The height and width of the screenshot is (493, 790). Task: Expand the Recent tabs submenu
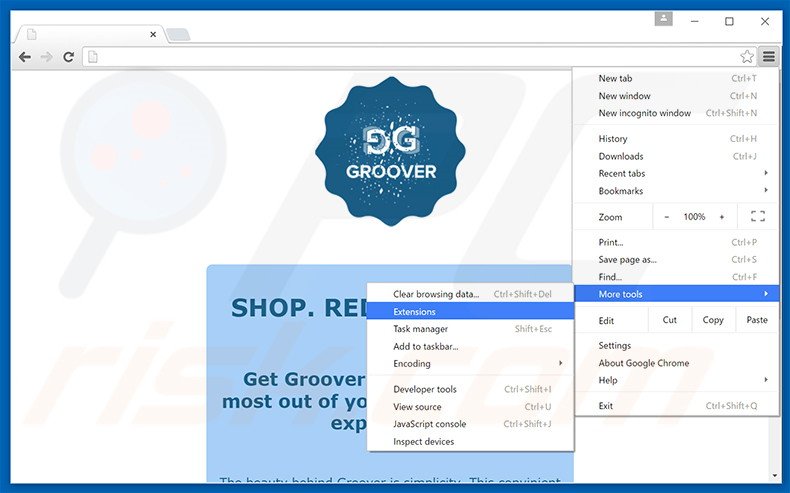point(677,173)
